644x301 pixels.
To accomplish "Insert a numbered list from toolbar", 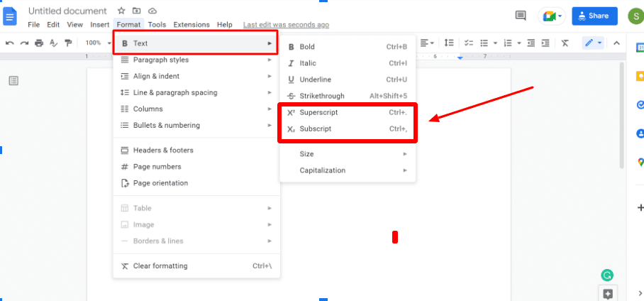I will 508,43.
